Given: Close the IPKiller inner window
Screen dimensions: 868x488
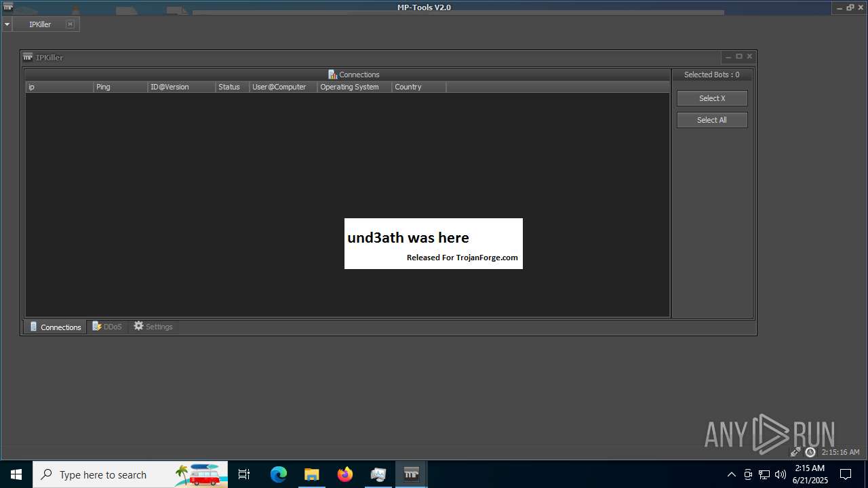Looking at the screenshot, I should click(x=749, y=57).
